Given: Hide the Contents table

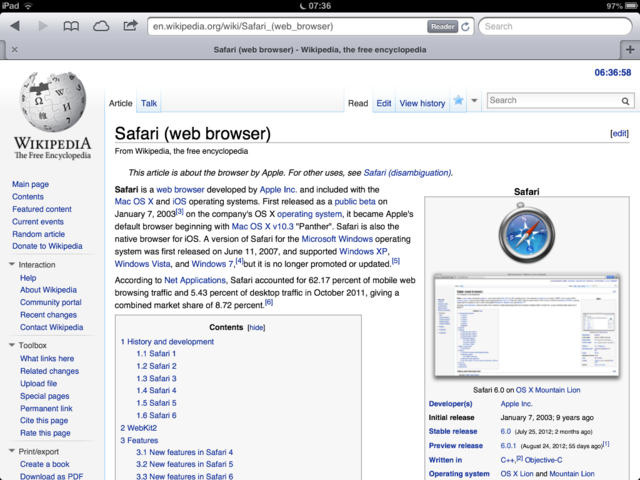Looking at the screenshot, I should coord(256,327).
